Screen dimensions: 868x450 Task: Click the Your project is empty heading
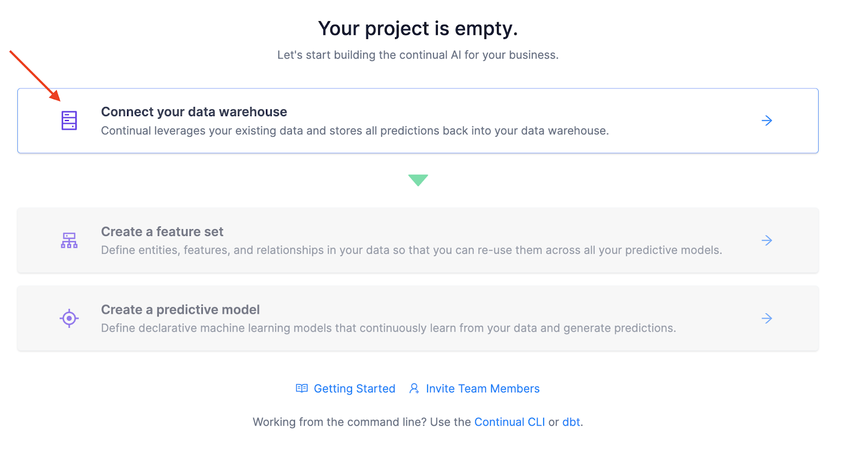pyautogui.click(x=418, y=29)
